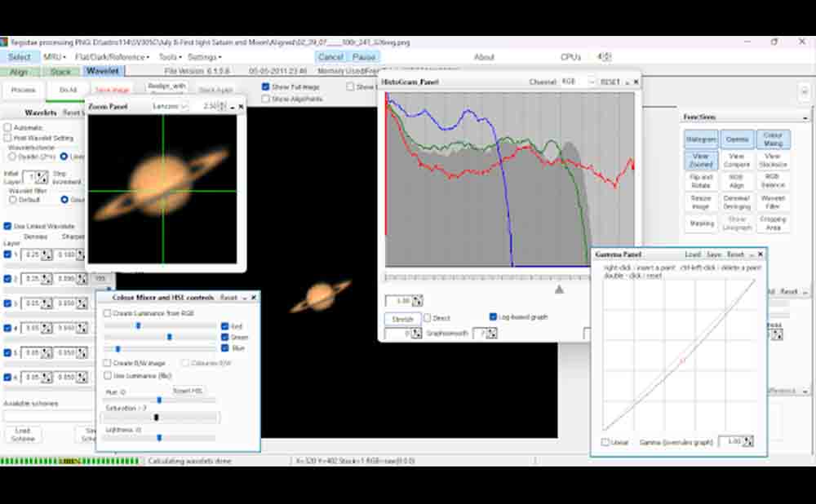Uncheck Show Full Image option

(266, 86)
